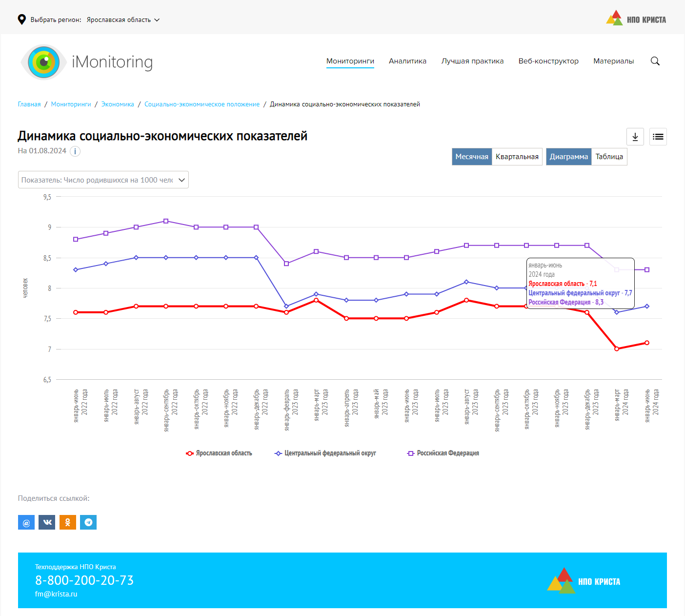Open the Аналитика menu item
Image resolution: width=685 pixels, height=616 pixels.
tap(407, 61)
